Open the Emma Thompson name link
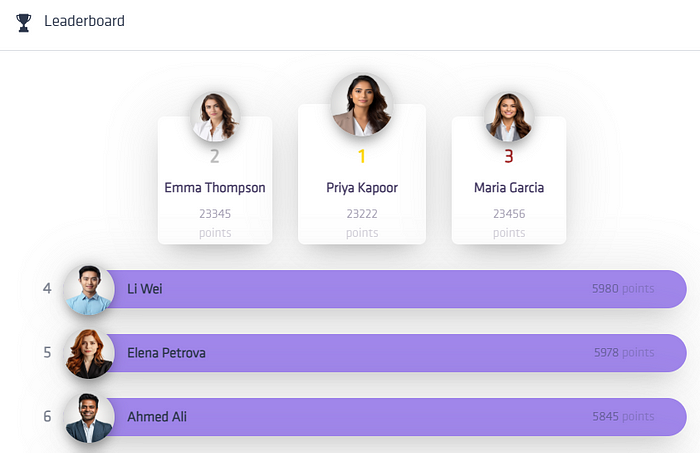 point(215,188)
